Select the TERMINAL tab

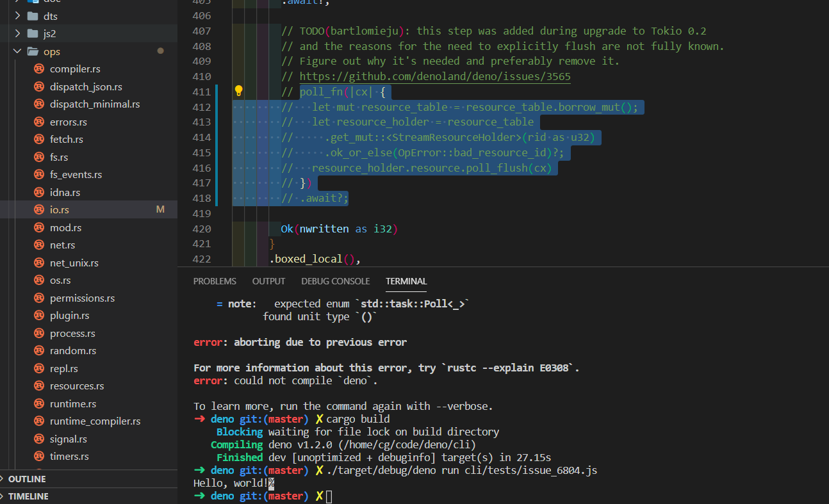tap(406, 281)
